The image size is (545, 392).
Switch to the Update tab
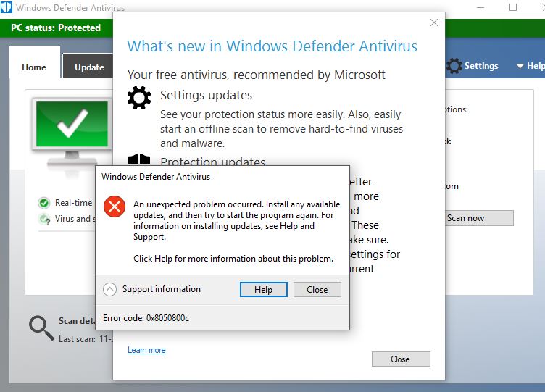[89, 67]
